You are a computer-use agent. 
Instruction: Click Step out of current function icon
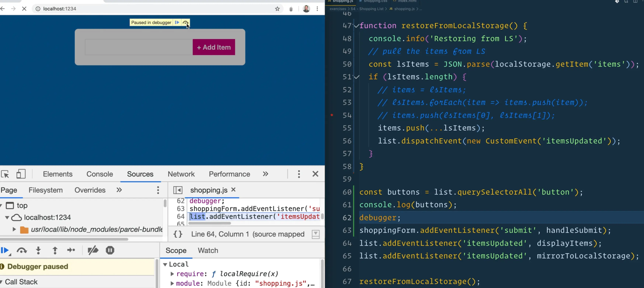pos(55,250)
